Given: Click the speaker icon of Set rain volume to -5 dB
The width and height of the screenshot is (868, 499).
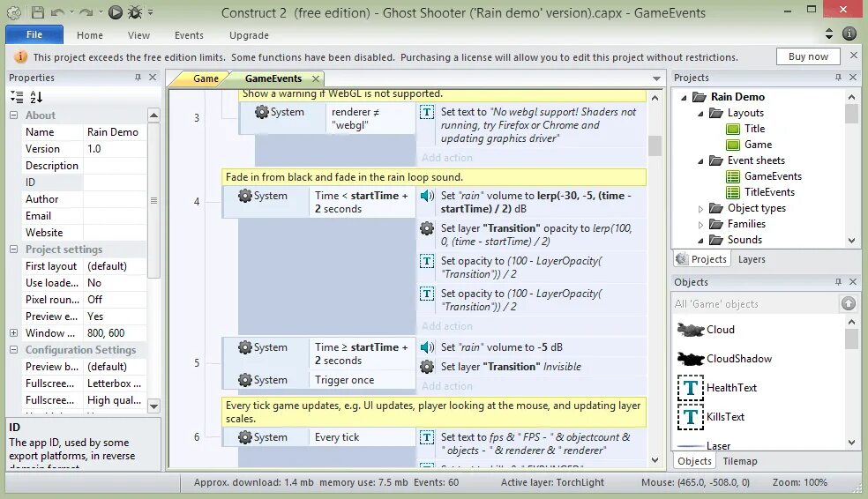Looking at the screenshot, I should 427,347.
